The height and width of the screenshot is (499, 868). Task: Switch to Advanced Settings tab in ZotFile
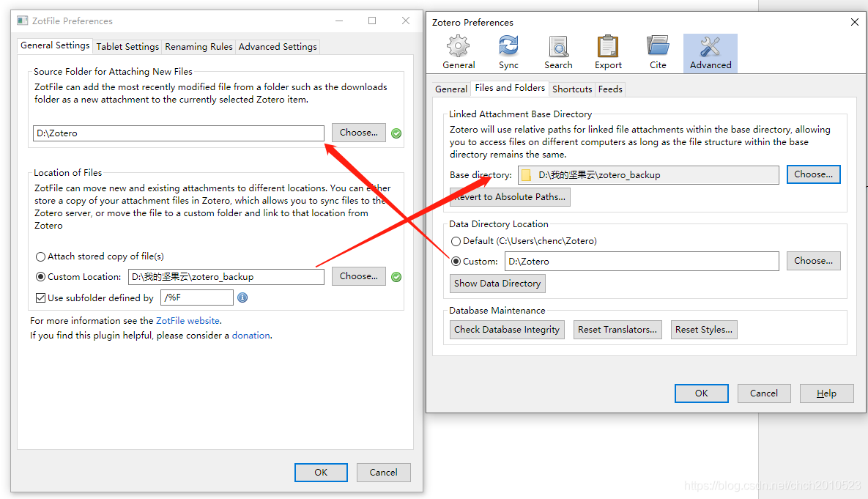[x=278, y=46]
